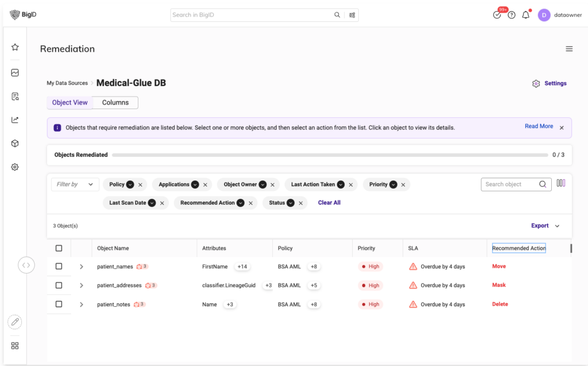
Task: Check the patient_addresses row checkbox
Action: pyautogui.click(x=59, y=286)
